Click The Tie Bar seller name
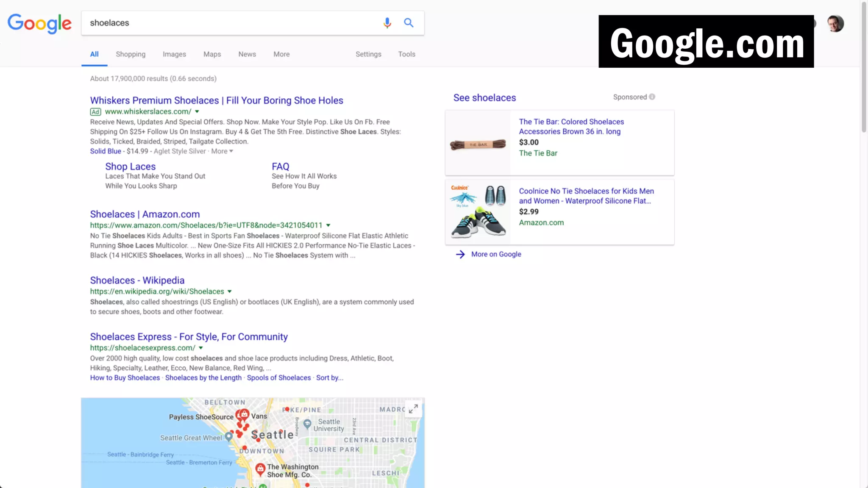The height and width of the screenshot is (488, 868). pyautogui.click(x=538, y=153)
